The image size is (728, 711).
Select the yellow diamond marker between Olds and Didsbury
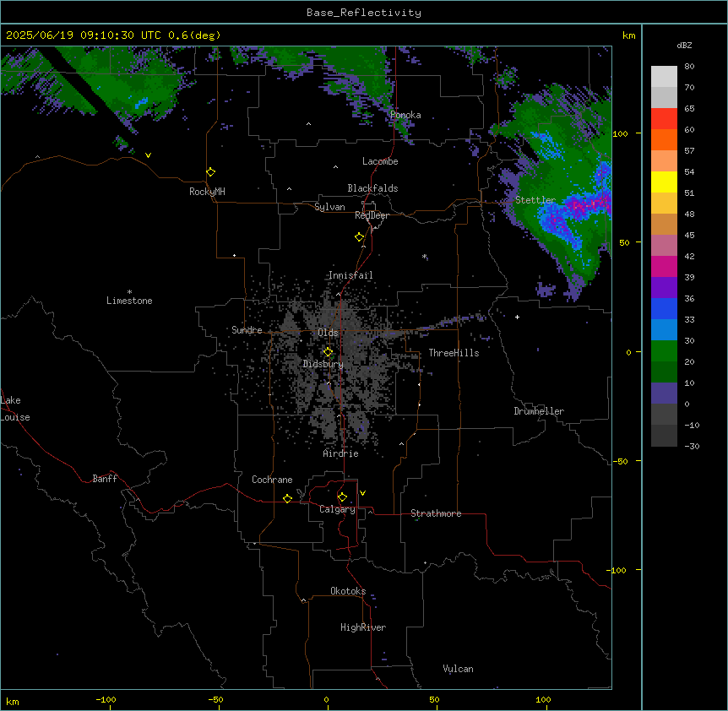pyautogui.click(x=328, y=352)
